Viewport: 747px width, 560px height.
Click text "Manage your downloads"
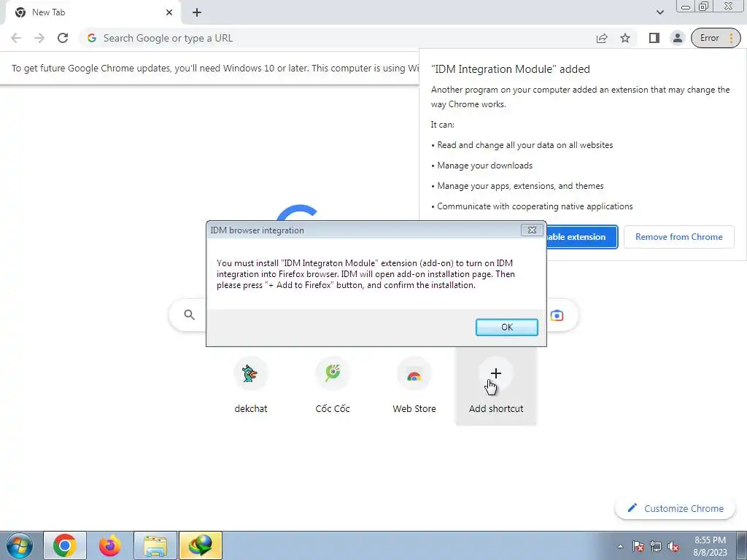[x=485, y=166]
